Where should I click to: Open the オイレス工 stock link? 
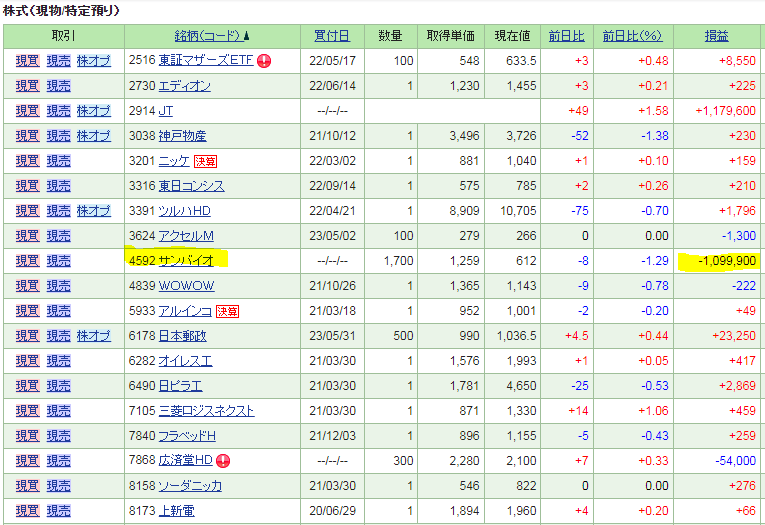click(x=185, y=361)
